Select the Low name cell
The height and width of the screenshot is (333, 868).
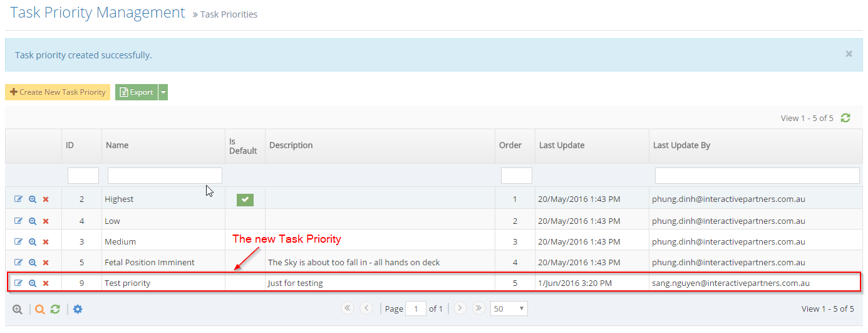pyautogui.click(x=163, y=221)
